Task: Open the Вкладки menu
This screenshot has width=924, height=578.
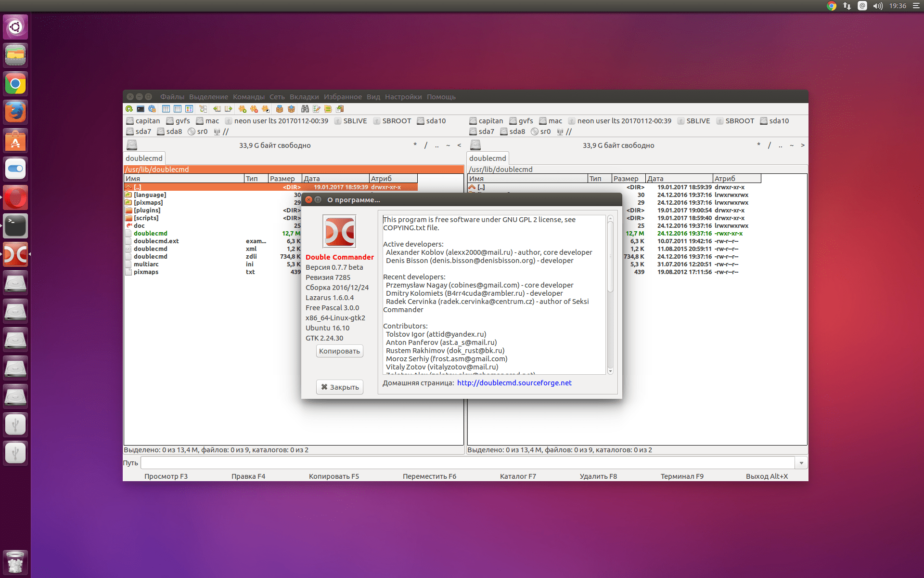Action: [304, 97]
